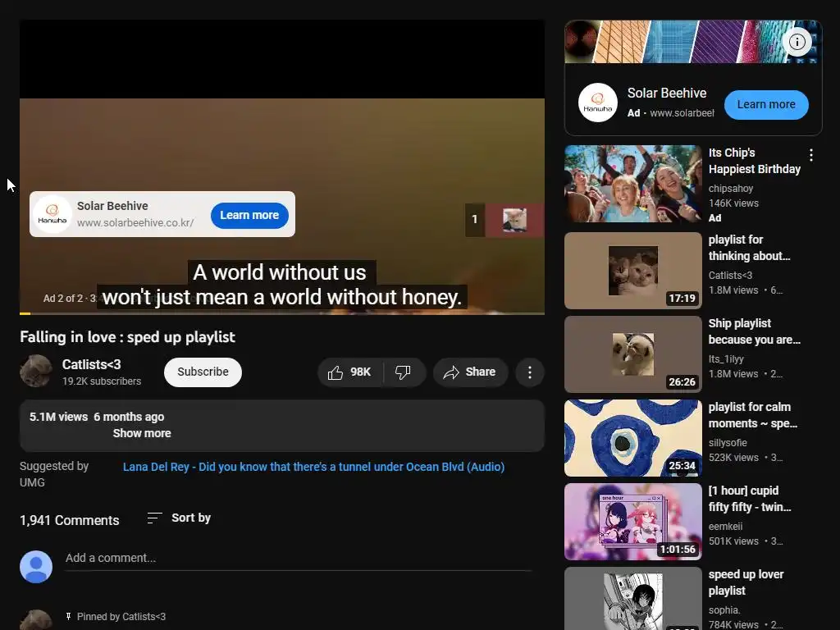Viewport: 840px width, 630px height.
Task: Click the Add a comment input field
Action: click(298, 559)
